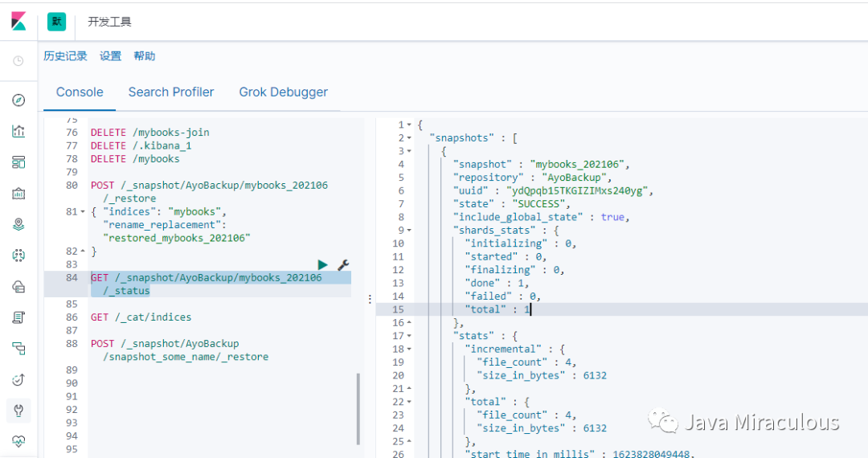Switch to the Search Profiler tab
868x458 pixels.
click(x=171, y=92)
